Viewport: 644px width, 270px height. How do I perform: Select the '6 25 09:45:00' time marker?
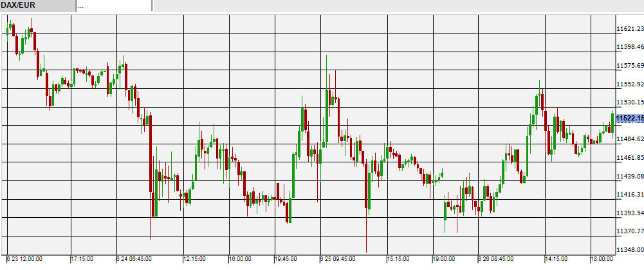[338, 259]
